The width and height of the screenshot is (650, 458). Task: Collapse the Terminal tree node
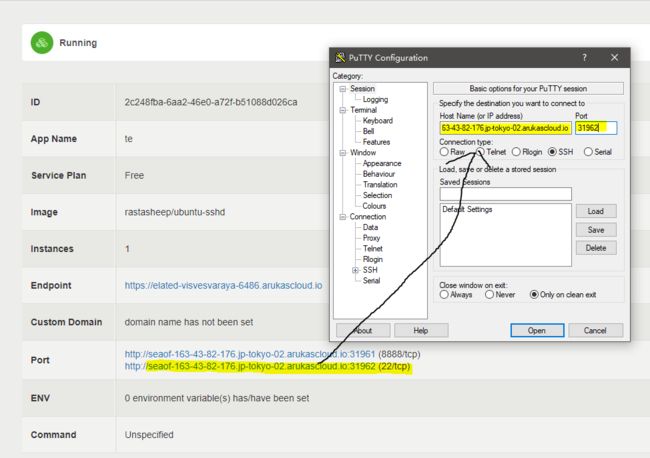pyautogui.click(x=342, y=110)
